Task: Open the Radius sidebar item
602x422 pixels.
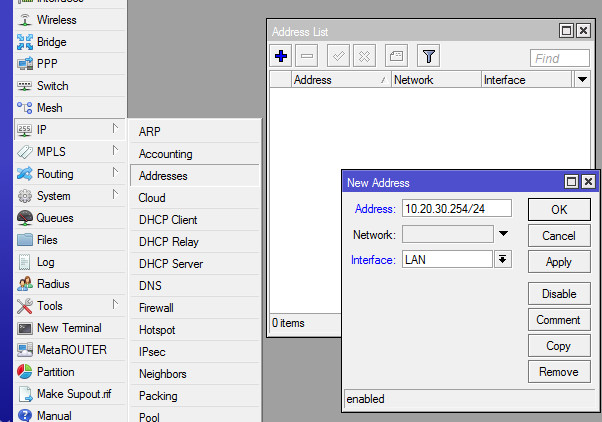Action: tap(53, 284)
